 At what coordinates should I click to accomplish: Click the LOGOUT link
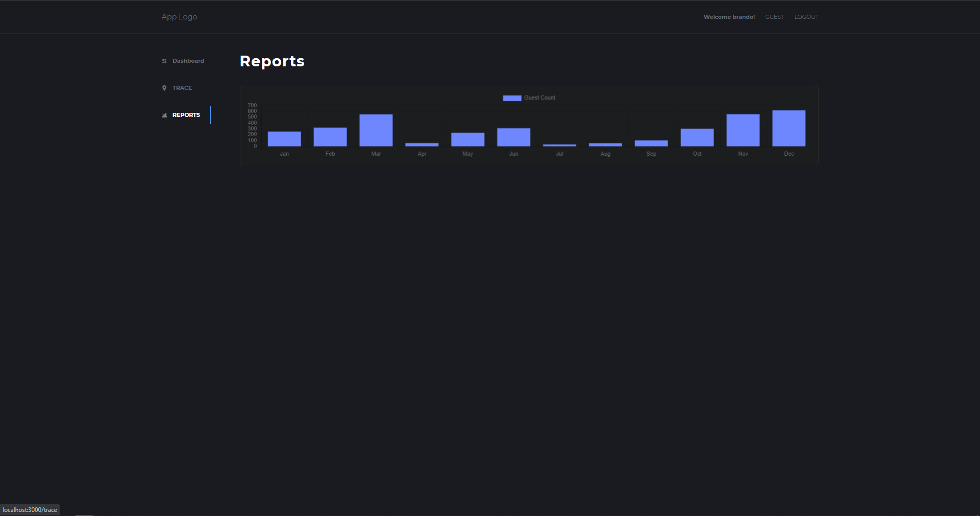(x=806, y=17)
